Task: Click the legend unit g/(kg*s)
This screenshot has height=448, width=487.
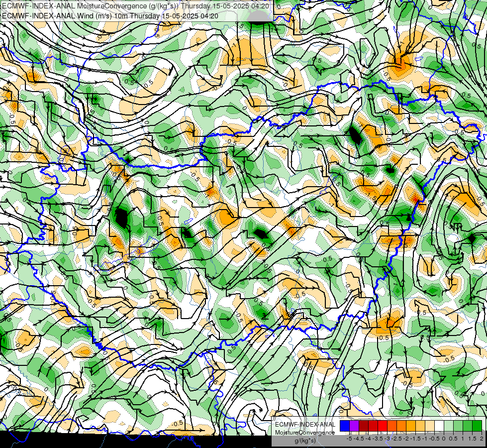Action: pos(305,441)
